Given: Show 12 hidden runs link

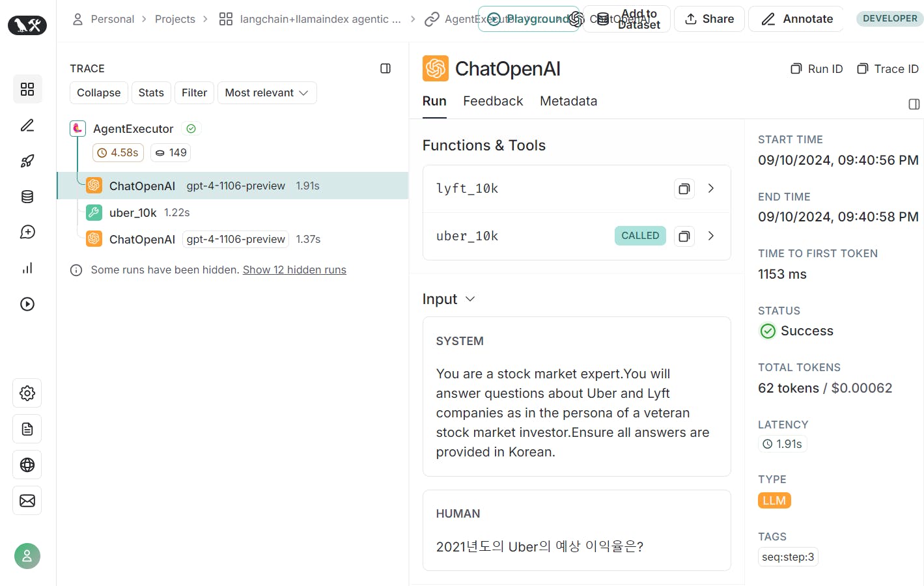Looking at the screenshot, I should 294,270.
